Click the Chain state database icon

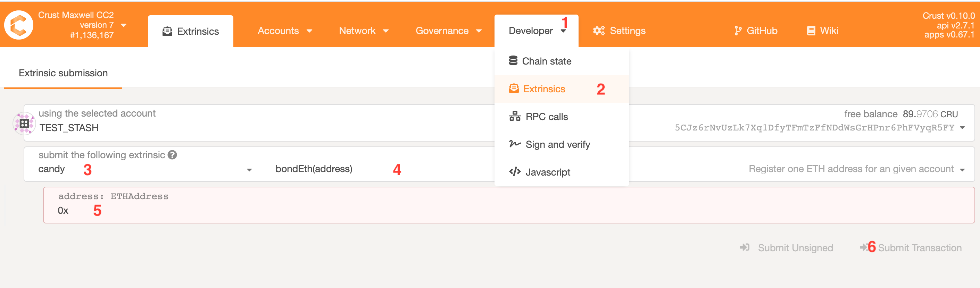[513, 61]
